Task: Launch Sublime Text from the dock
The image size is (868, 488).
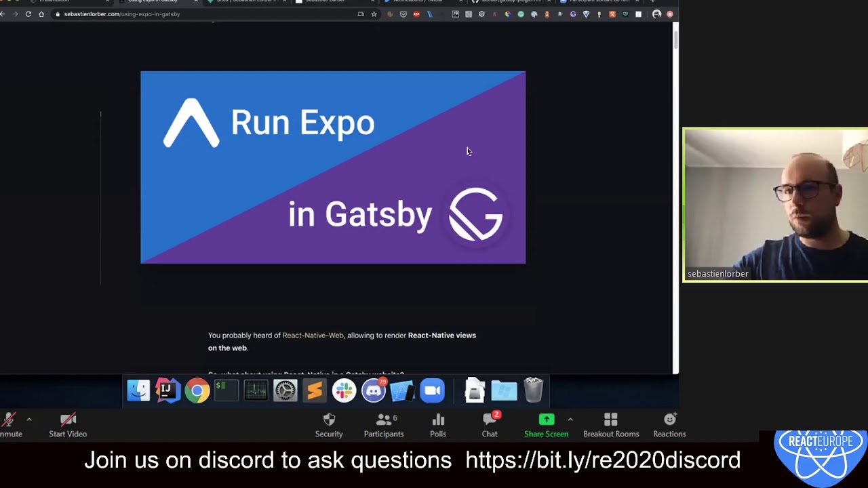Action: coord(315,390)
